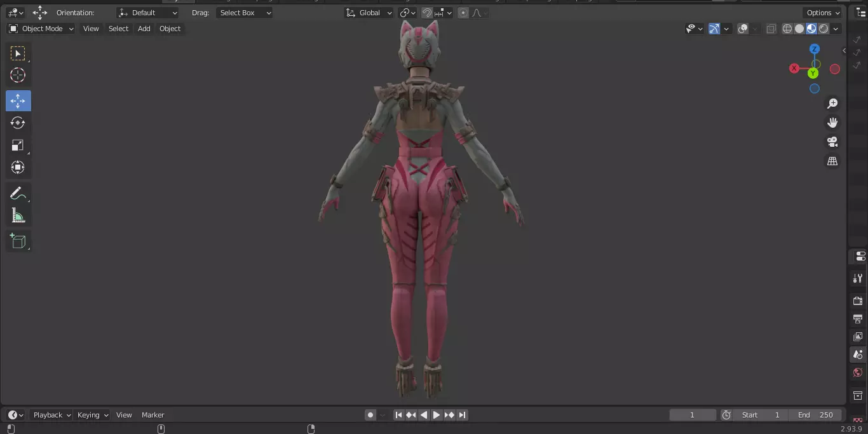Viewport: 868px width, 434px height.
Task: Open the View Layer properties tab
Action: (858, 336)
